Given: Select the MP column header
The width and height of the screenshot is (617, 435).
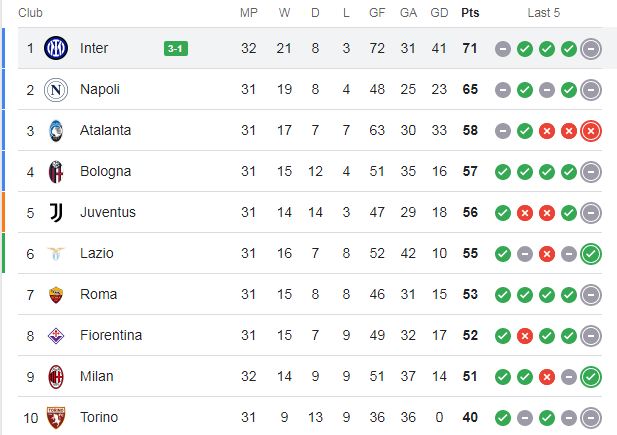Looking at the screenshot, I should click(249, 13).
